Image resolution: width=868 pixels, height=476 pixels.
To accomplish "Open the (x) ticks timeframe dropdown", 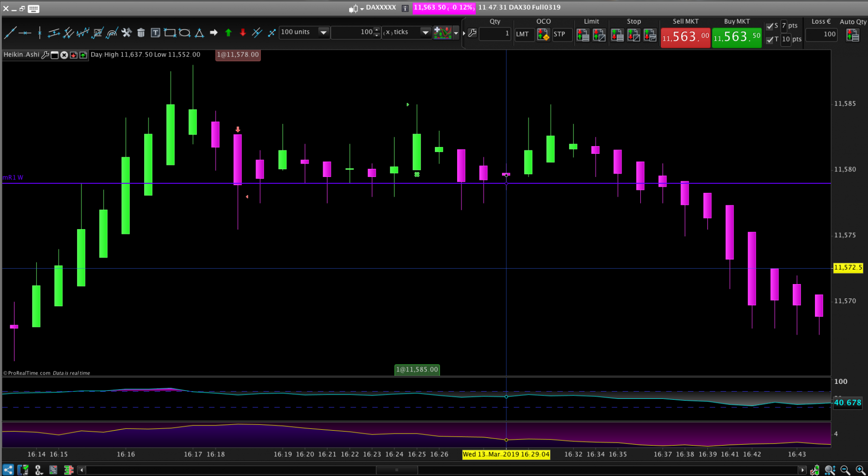I will [407, 32].
